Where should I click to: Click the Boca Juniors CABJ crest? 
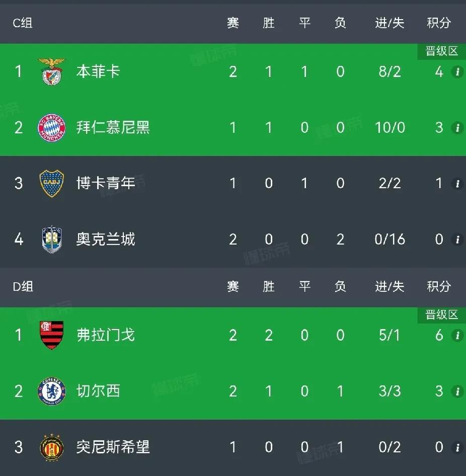point(52,183)
